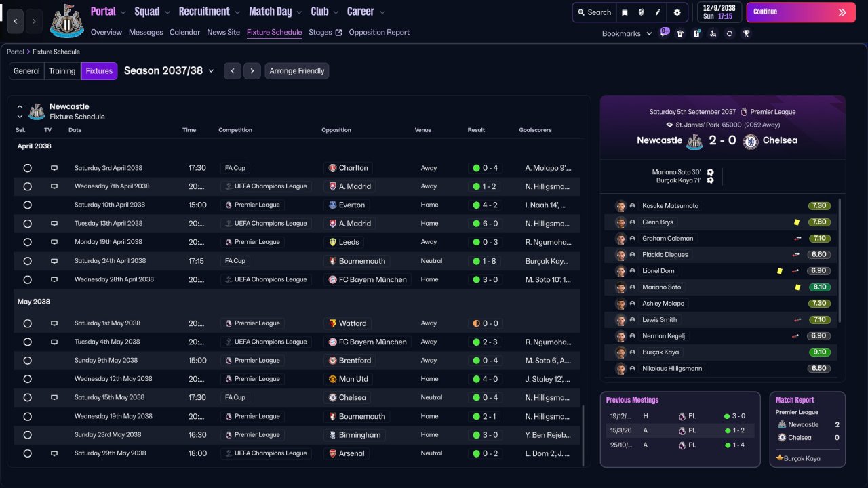
Task: Open the 9+ notifications speech bubble
Action: point(665,32)
